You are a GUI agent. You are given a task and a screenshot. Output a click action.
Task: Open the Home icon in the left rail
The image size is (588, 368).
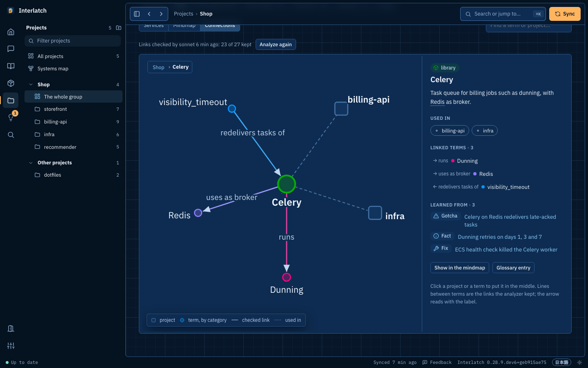coord(11,32)
